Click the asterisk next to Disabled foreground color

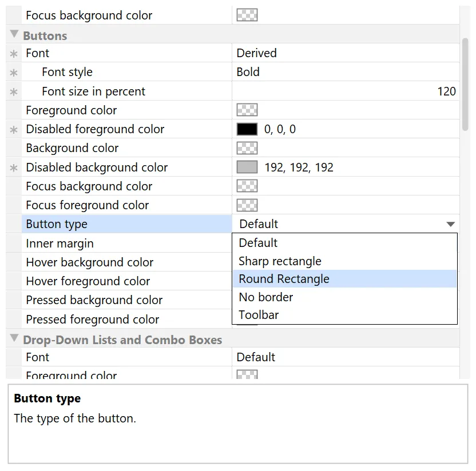pos(13,129)
